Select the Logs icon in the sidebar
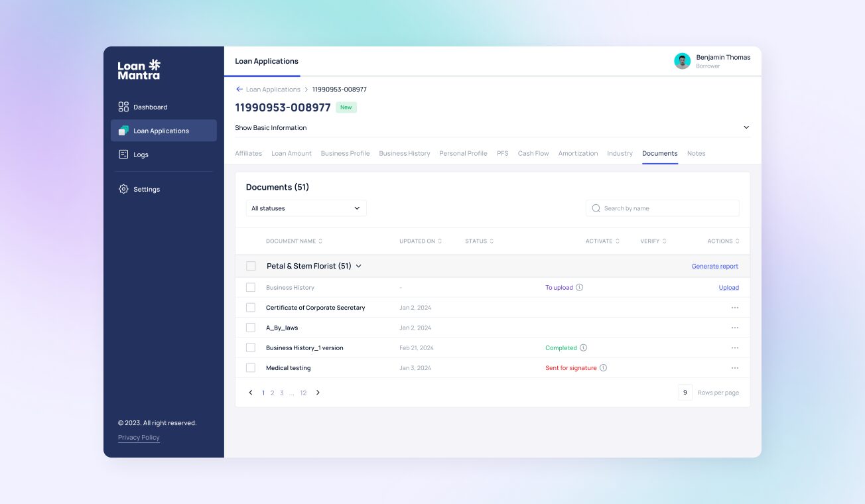Image resolution: width=865 pixels, height=504 pixels. click(124, 154)
